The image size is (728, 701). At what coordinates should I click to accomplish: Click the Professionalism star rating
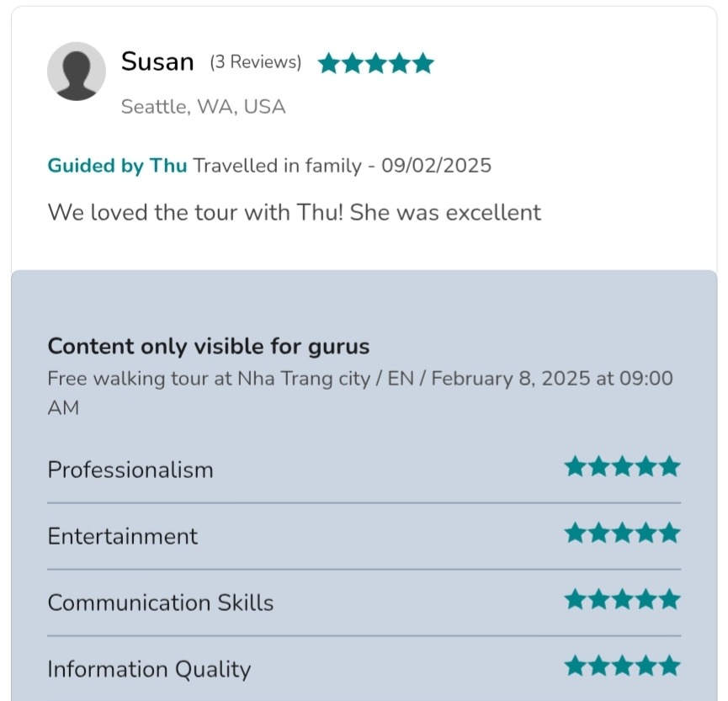tap(622, 466)
